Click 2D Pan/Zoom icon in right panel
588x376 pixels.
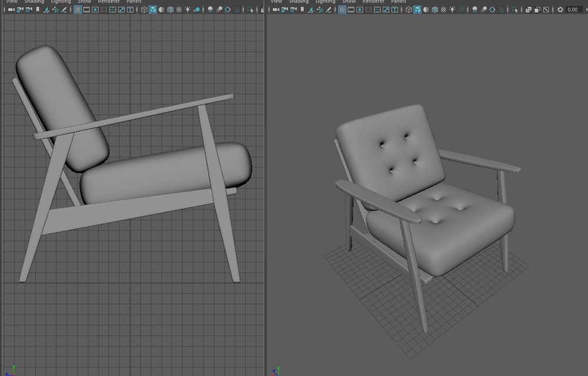(x=320, y=10)
